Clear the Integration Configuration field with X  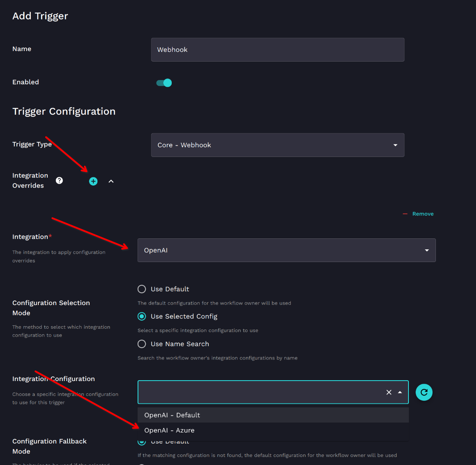(x=389, y=392)
